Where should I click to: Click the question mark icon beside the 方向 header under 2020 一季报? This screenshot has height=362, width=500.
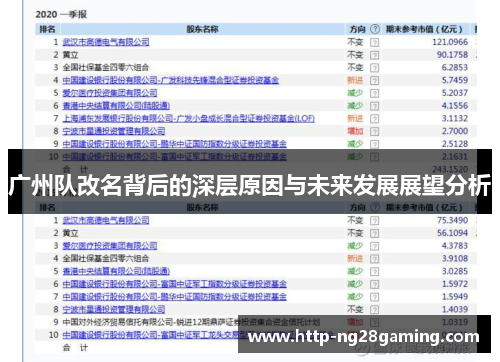[375, 29]
